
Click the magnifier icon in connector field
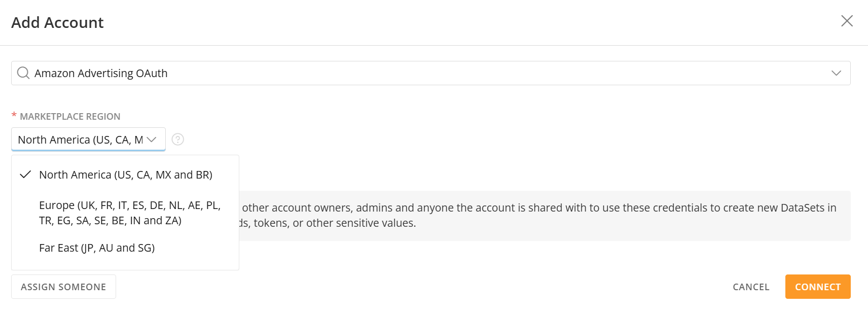(x=23, y=73)
